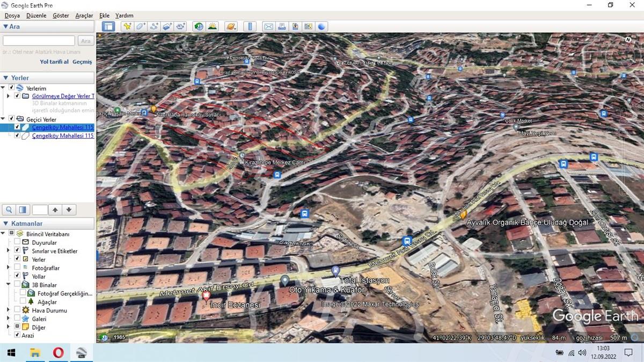Click the Ayvalık Organik Bahçe orange marker
This screenshot has width=644, height=362.
(463, 214)
